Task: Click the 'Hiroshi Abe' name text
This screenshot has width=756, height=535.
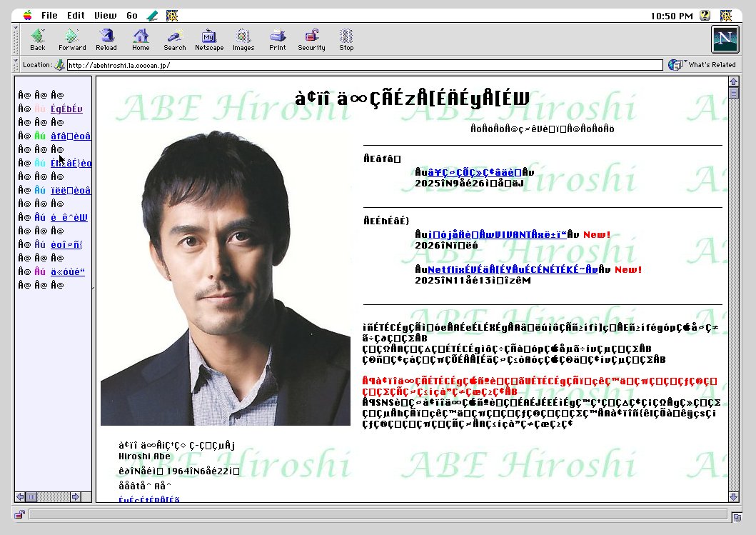Action: (145, 456)
